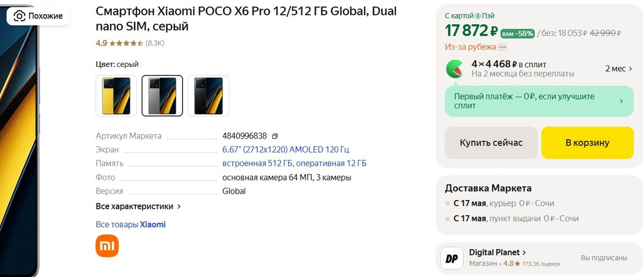644x277 pixels.
Task: Click the star rating icons
Action: pyautogui.click(x=126, y=43)
